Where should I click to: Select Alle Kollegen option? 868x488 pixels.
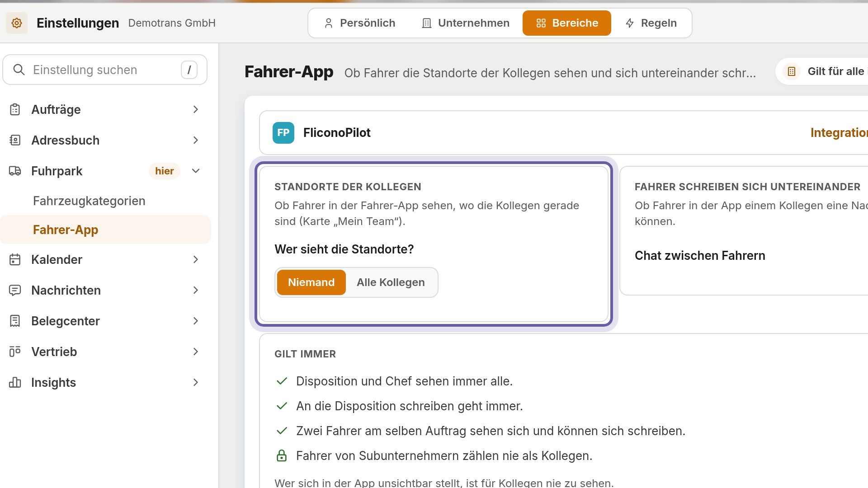(x=391, y=282)
